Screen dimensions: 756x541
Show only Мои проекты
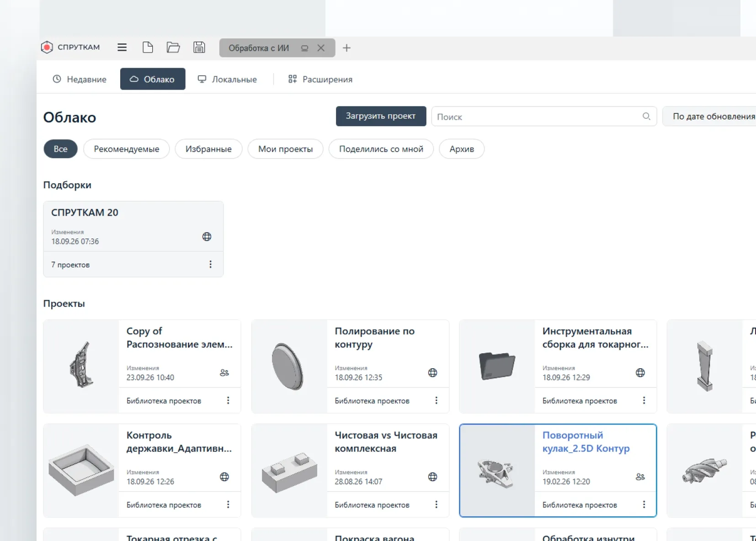point(286,149)
